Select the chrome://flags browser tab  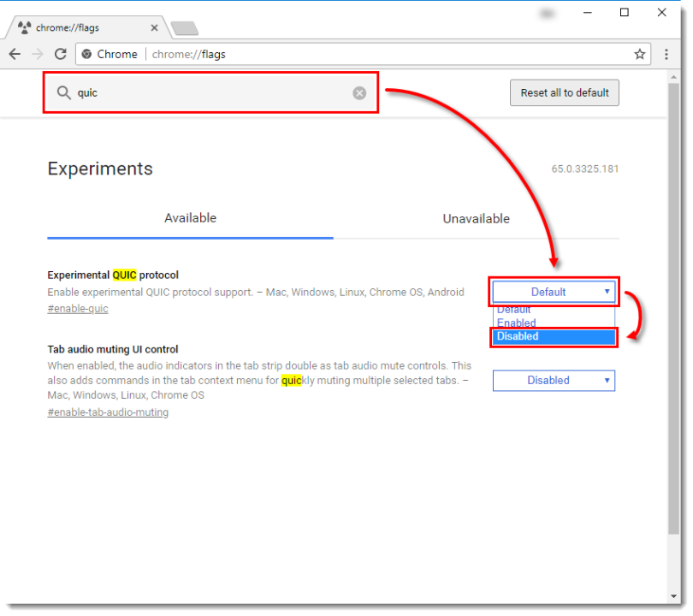pos(86,27)
